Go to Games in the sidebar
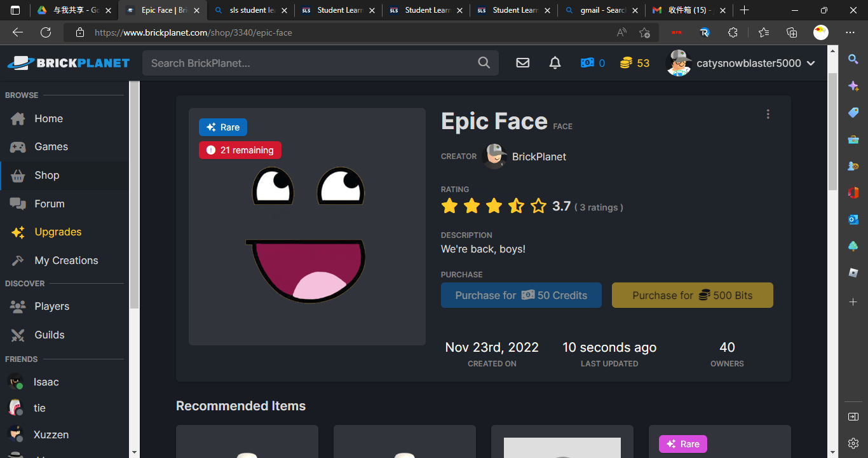Viewport: 868px width, 458px height. tap(51, 147)
